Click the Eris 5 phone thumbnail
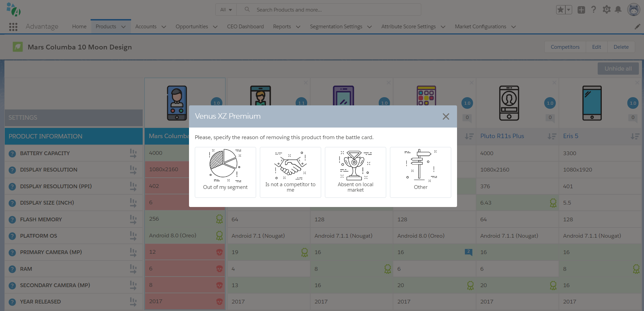Screen dimensions: 644x311 (592, 103)
